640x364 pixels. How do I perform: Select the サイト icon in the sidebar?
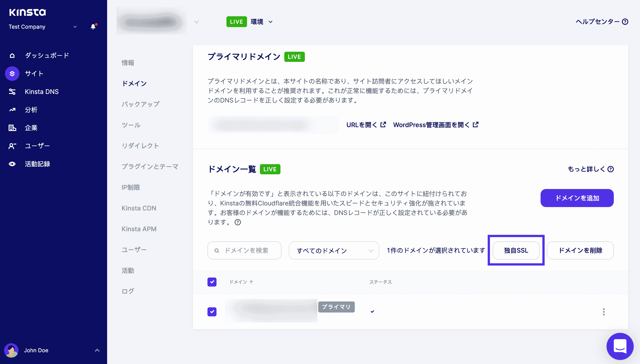[x=12, y=74]
